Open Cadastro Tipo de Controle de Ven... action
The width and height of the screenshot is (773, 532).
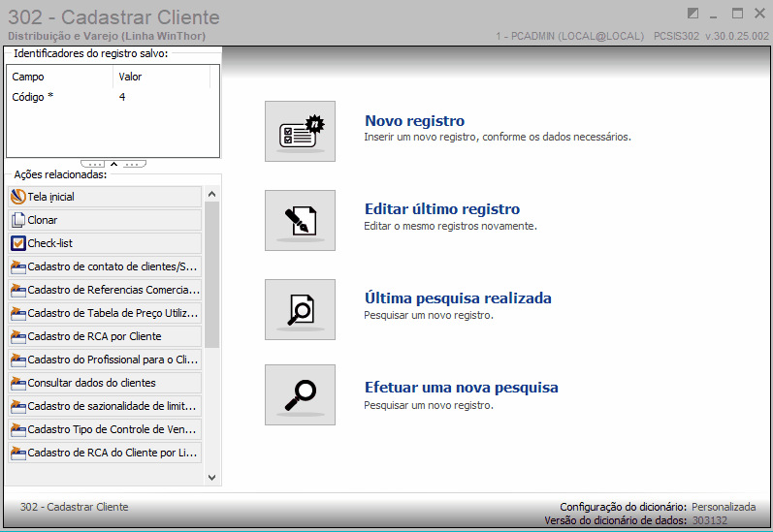click(105, 429)
